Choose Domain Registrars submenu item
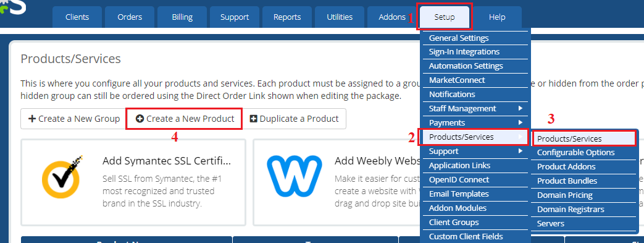The width and height of the screenshot is (644, 243). pos(584,209)
